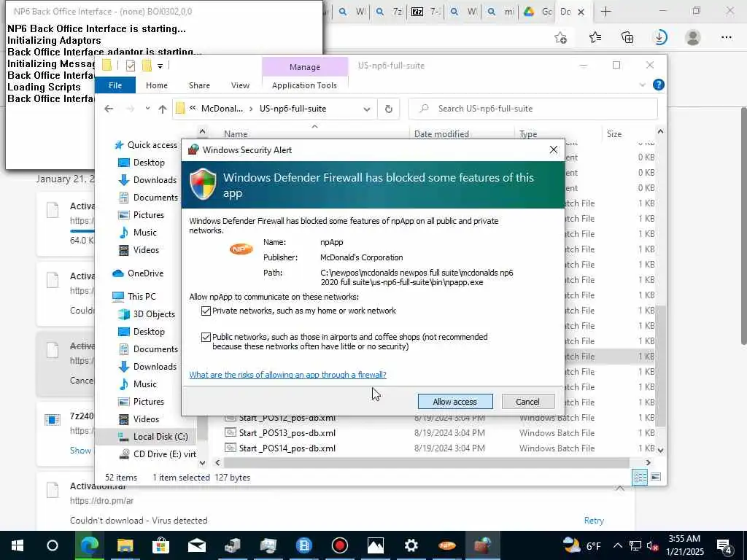Open Edge Favorites icon
Viewport: 747px width, 560px height.
point(595,37)
